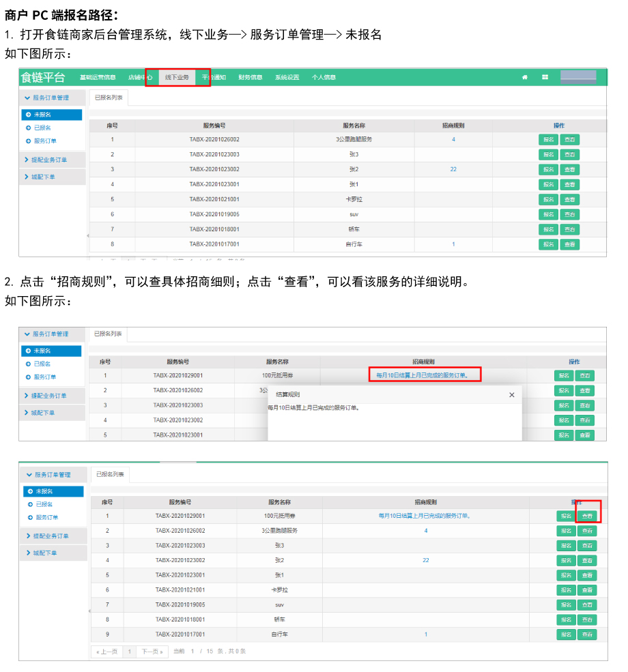Click the 食链平台 logo in the green header

pos(44,77)
